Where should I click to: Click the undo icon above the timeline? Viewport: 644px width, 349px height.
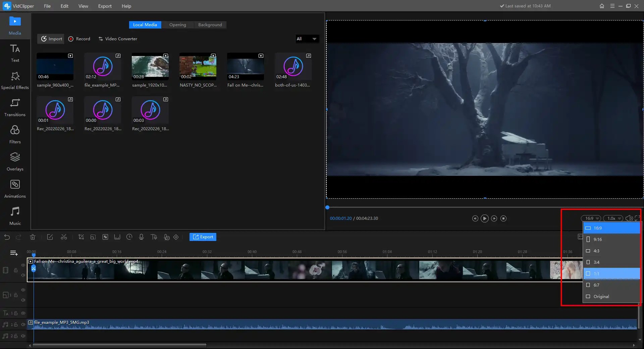(7, 237)
